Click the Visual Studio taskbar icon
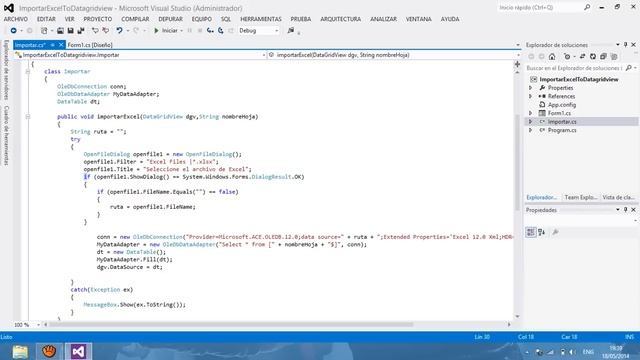 point(78,351)
